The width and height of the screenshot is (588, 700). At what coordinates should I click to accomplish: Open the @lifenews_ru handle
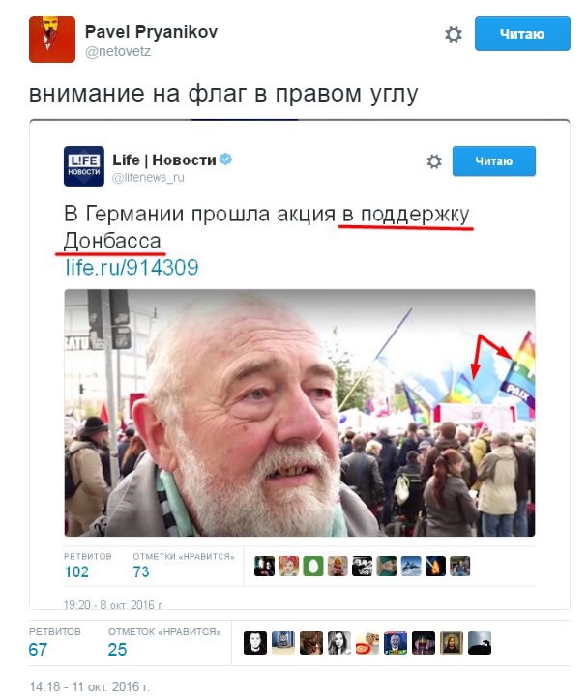pyautogui.click(x=148, y=178)
